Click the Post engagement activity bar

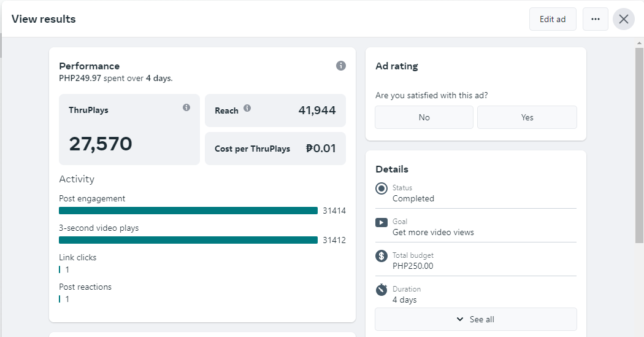(x=188, y=211)
